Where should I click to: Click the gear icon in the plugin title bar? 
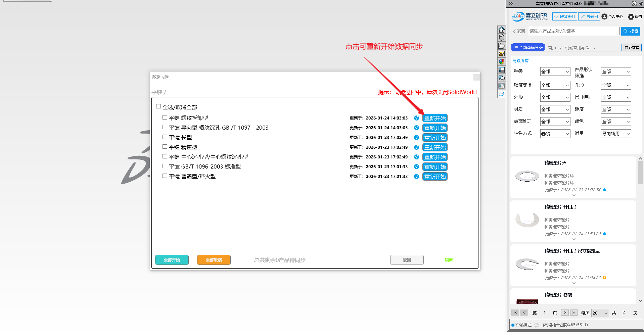[634, 4]
